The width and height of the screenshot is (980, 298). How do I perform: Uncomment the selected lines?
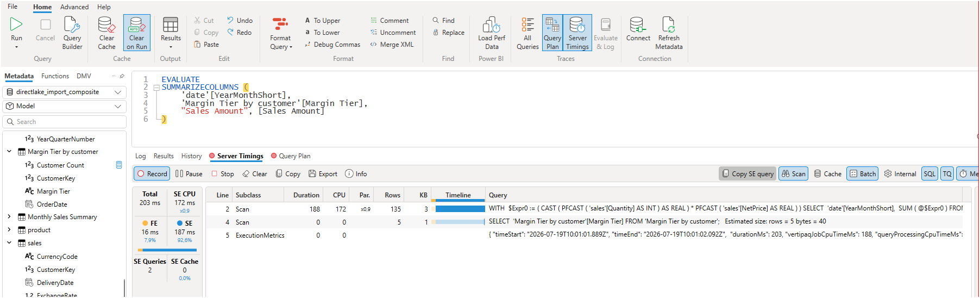pyautogui.click(x=393, y=33)
